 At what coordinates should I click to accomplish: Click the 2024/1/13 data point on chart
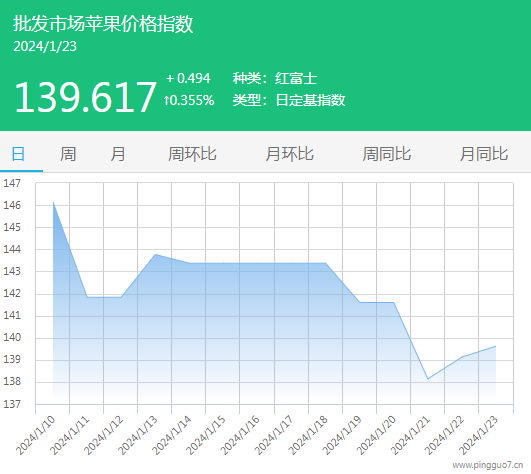pos(155,254)
